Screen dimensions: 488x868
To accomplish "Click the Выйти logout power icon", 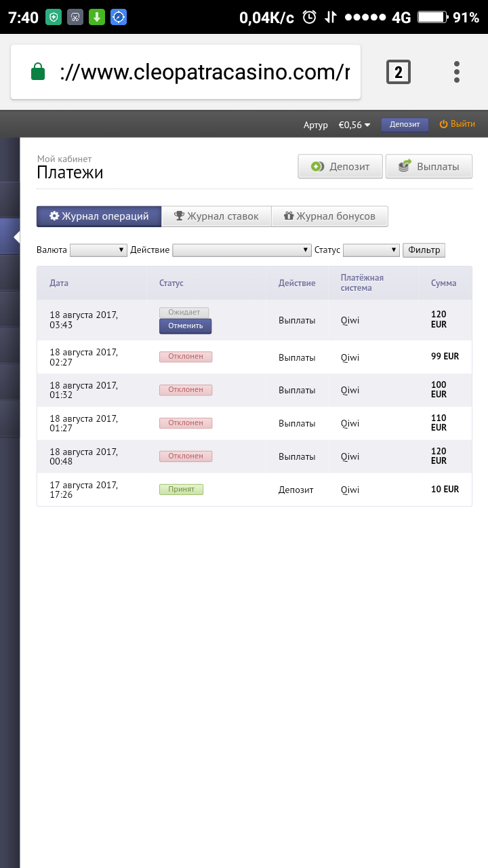I will (x=444, y=124).
